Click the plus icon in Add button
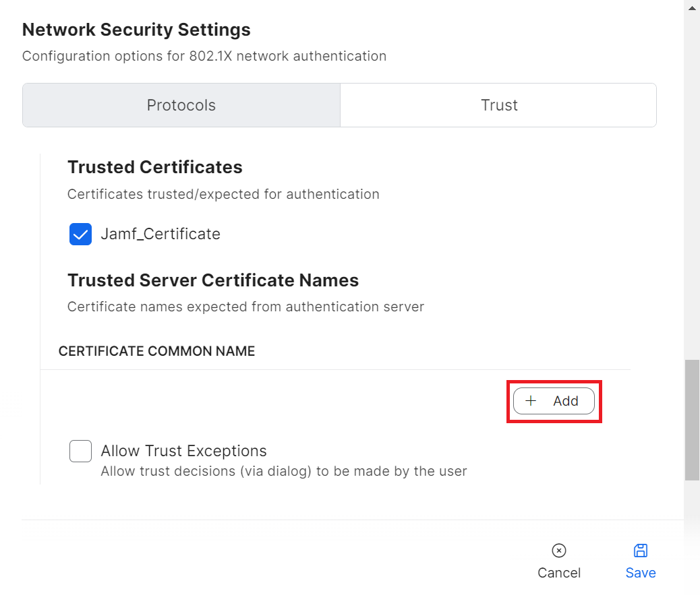Screen dimensions: 700x595 (x=531, y=401)
